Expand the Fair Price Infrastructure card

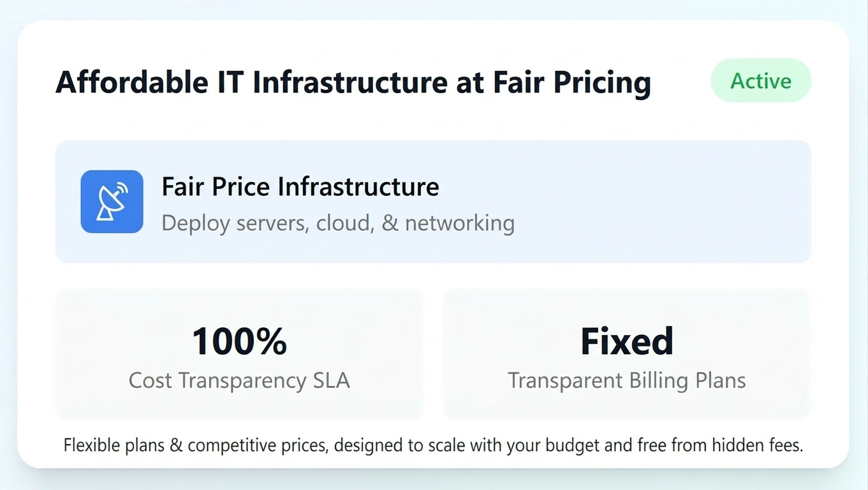pos(433,202)
